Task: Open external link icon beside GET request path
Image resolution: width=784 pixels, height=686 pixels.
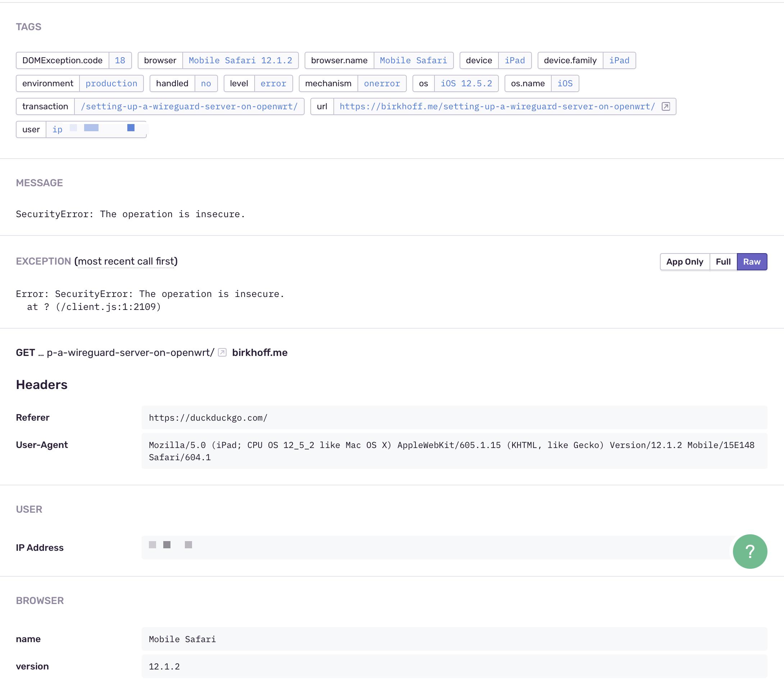Action: point(222,352)
